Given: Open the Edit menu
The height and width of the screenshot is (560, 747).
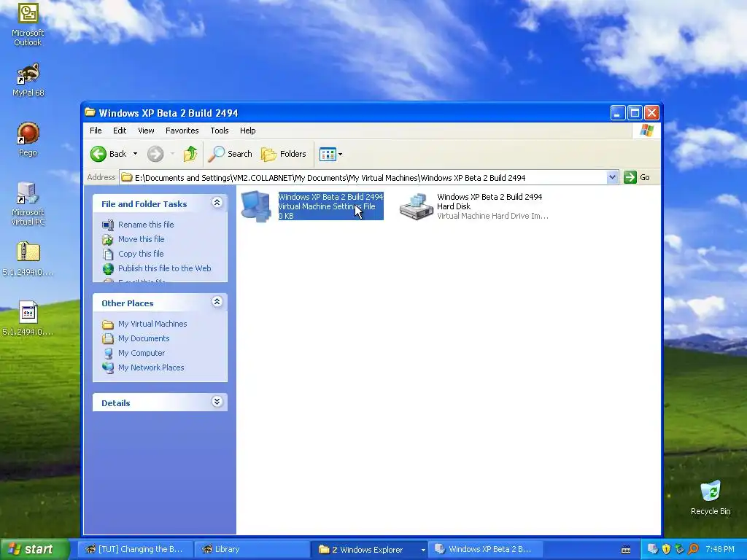Looking at the screenshot, I should [120, 131].
